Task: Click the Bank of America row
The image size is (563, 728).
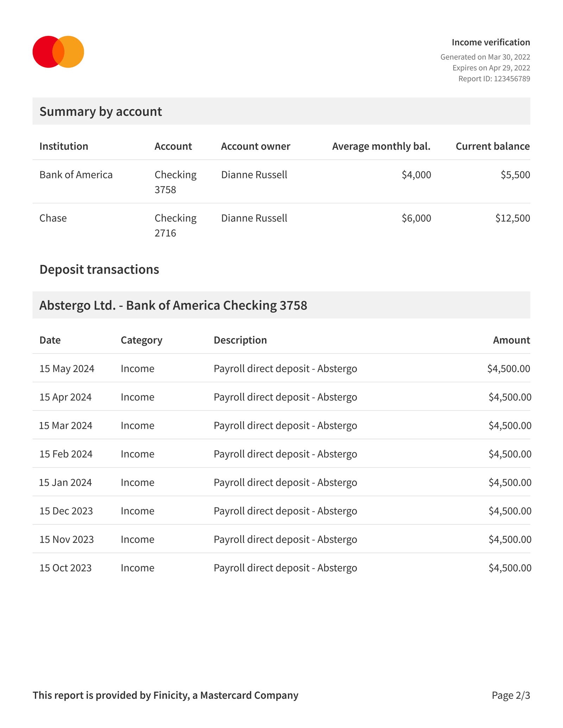Action: point(76,175)
